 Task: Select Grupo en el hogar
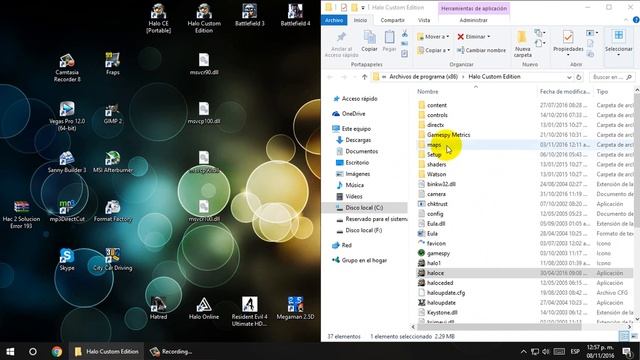click(x=359, y=260)
